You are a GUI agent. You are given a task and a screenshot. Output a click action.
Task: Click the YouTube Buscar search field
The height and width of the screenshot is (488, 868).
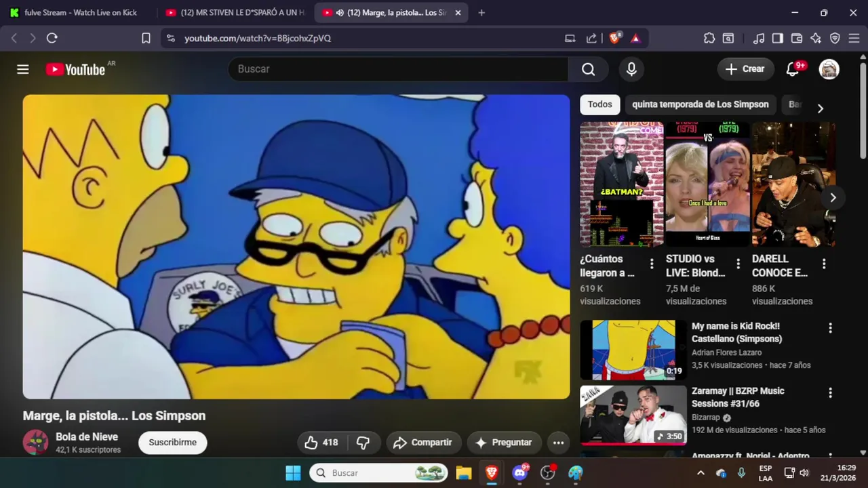[x=399, y=69]
